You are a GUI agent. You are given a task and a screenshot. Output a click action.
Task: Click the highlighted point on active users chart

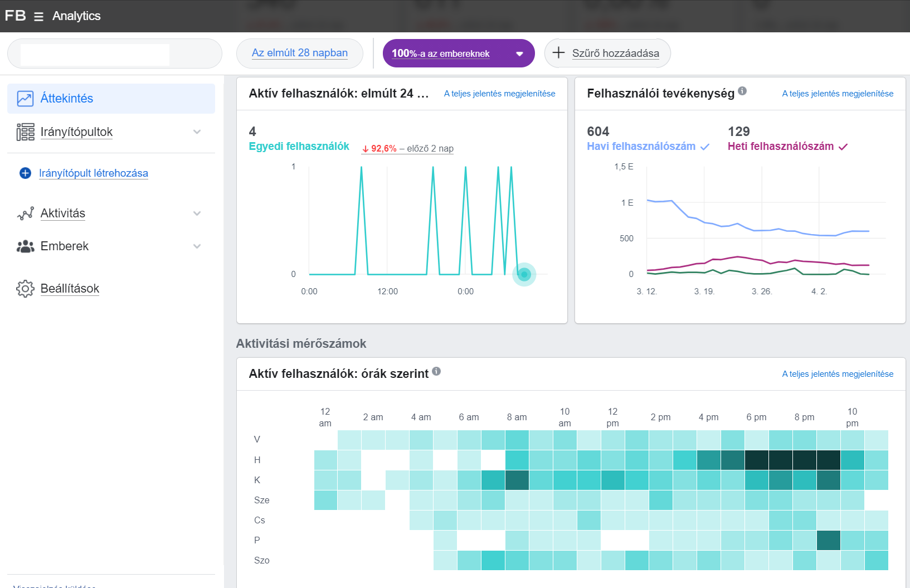click(x=524, y=274)
